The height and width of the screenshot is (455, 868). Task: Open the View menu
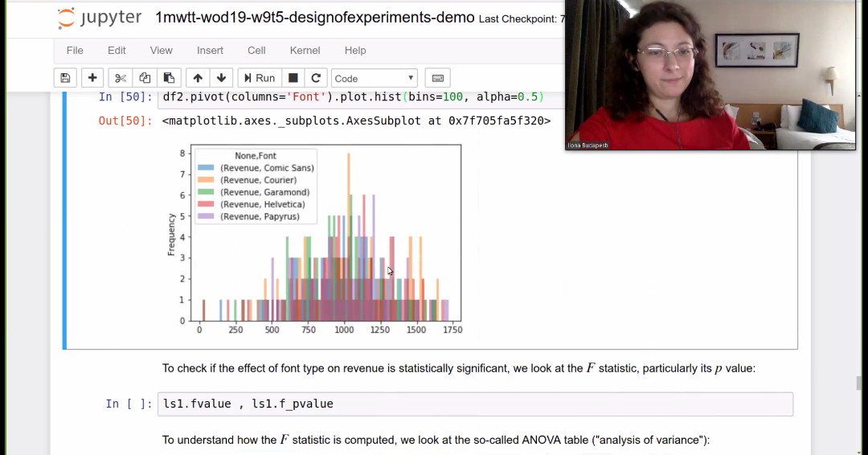(161, 51)
